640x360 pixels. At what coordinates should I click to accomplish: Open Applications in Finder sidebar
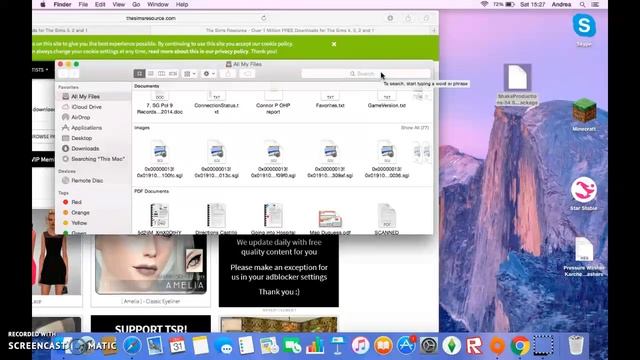point(86,128)
